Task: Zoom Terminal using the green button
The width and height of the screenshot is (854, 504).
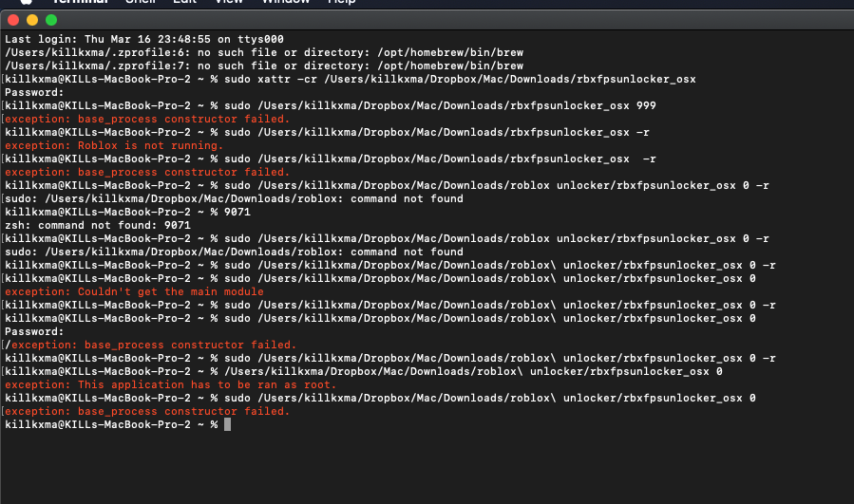Action: (51, 20)
